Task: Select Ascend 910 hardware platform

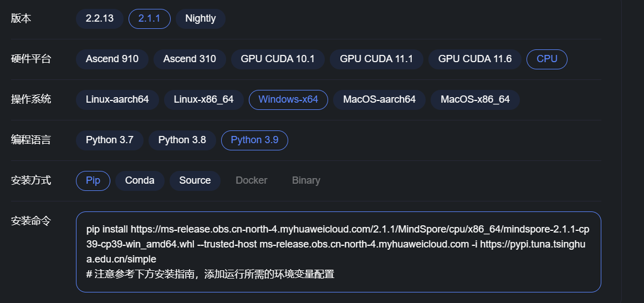Action: (x=112, y=59)
